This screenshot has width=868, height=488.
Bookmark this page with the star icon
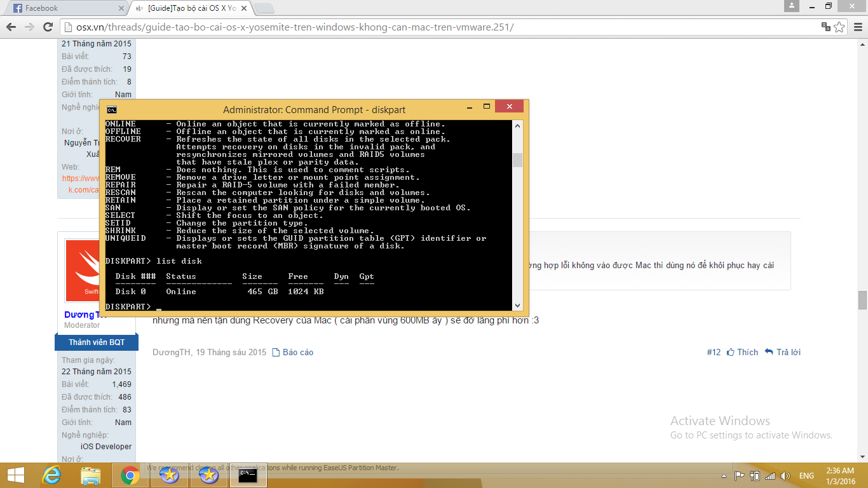click(839, 27)
